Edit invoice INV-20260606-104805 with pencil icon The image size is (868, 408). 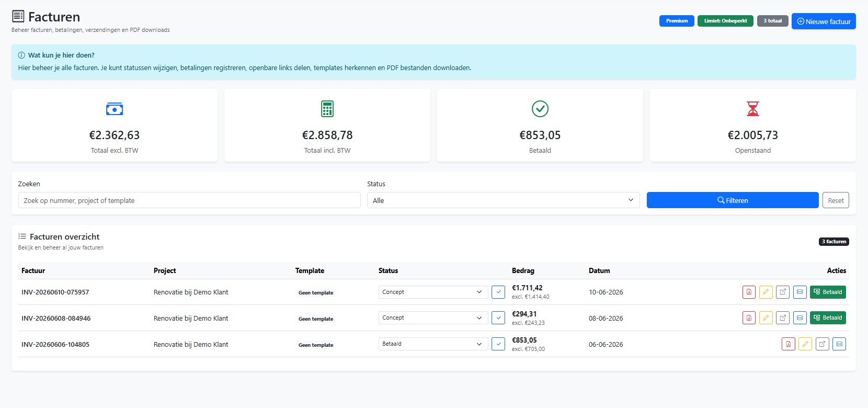805,344
